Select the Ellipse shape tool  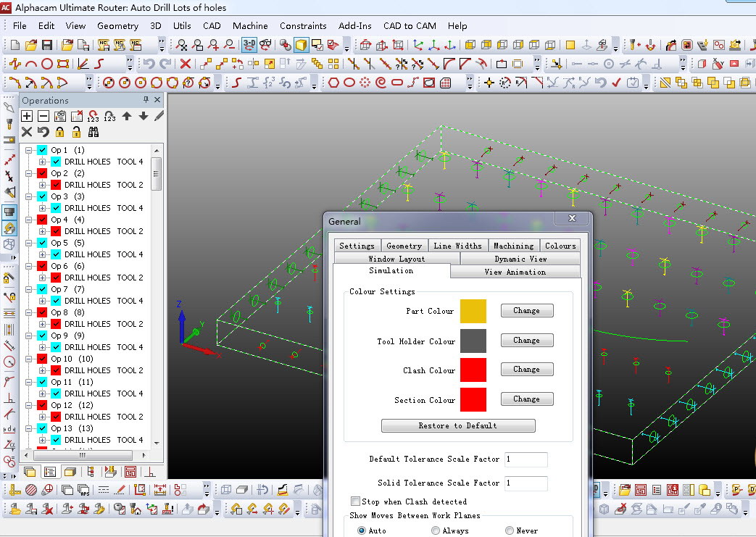(x=349, y=83)
